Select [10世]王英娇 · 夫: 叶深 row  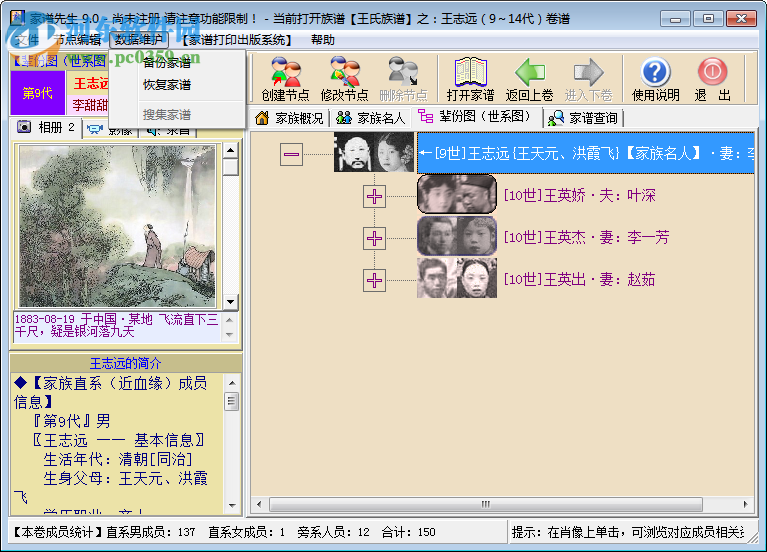580,195
